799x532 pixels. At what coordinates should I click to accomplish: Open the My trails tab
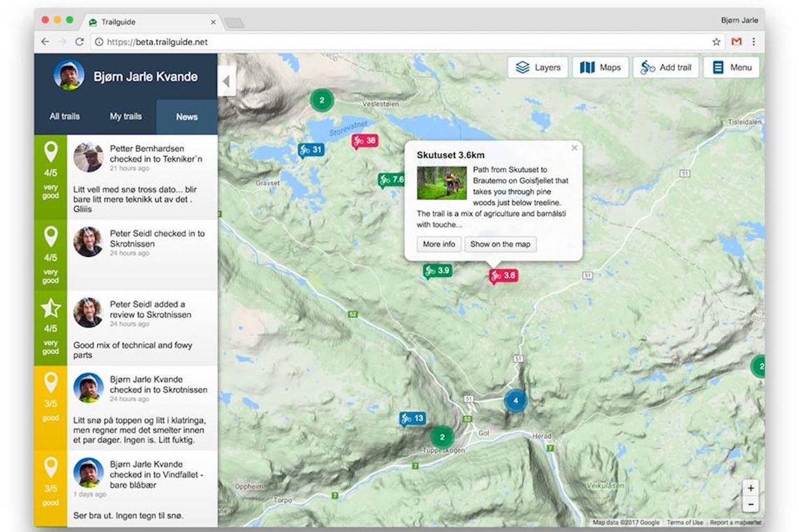point(125,117)
